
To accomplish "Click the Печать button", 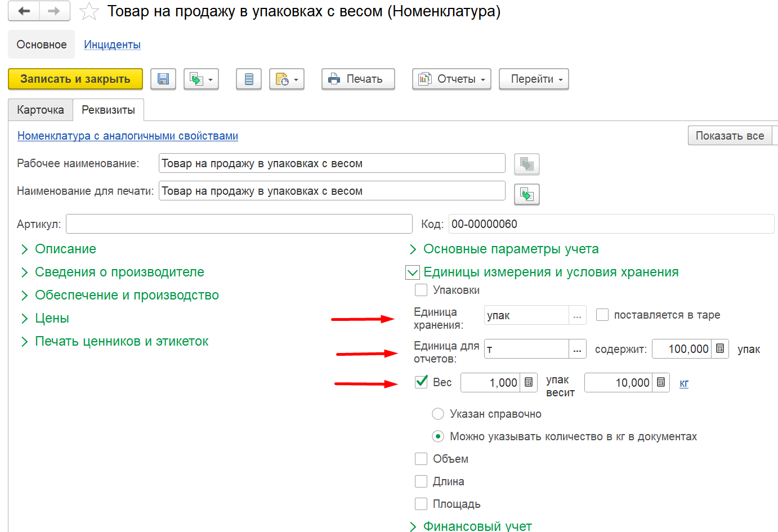I will point(358,79).
